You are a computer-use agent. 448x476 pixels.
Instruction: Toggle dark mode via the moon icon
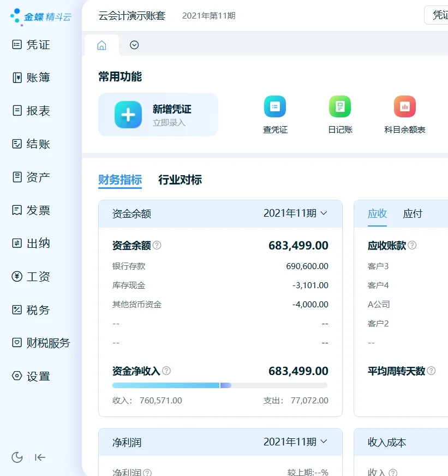[x=16, y=457]
